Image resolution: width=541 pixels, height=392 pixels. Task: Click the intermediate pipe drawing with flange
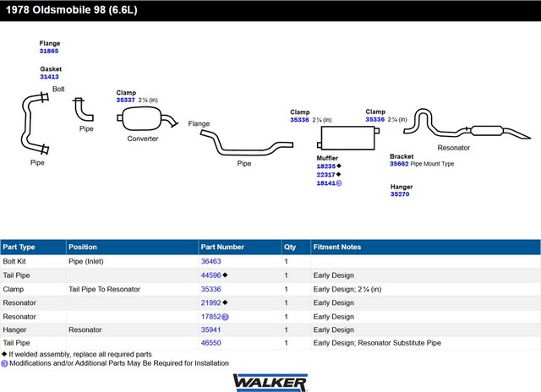coord(246,143)
